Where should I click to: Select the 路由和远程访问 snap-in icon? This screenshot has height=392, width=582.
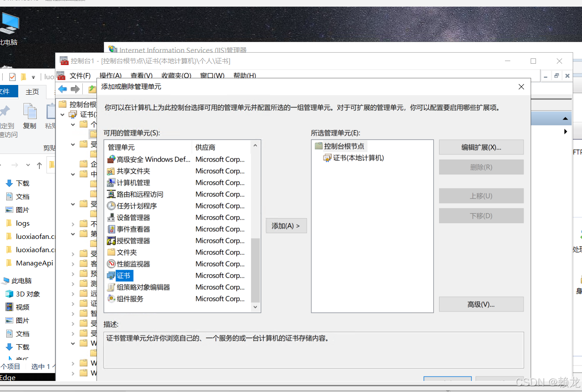tap(111, 194)
